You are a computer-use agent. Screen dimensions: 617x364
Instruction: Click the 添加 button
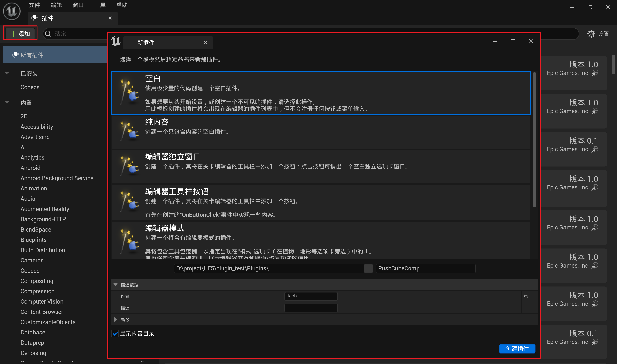click(20, 34)
